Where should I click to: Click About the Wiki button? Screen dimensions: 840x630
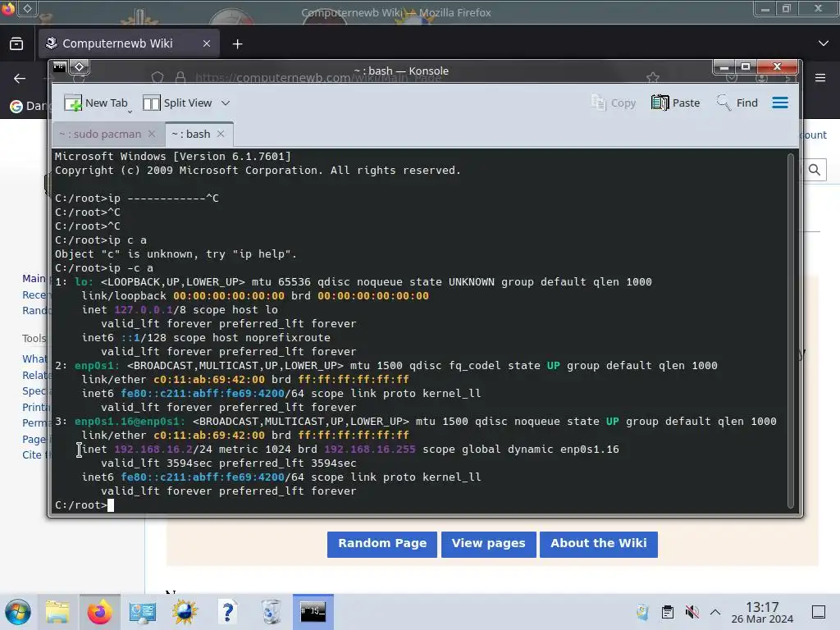598,544
